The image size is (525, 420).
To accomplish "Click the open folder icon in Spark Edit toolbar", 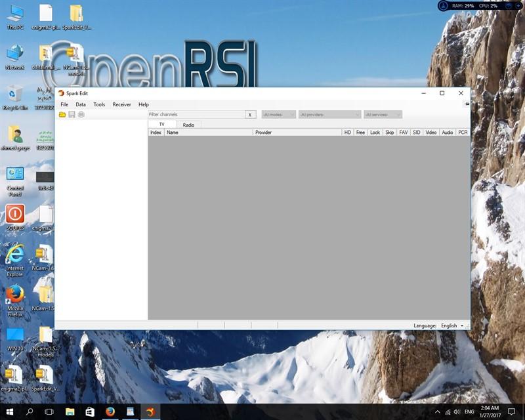I will [x=62, y=115].
